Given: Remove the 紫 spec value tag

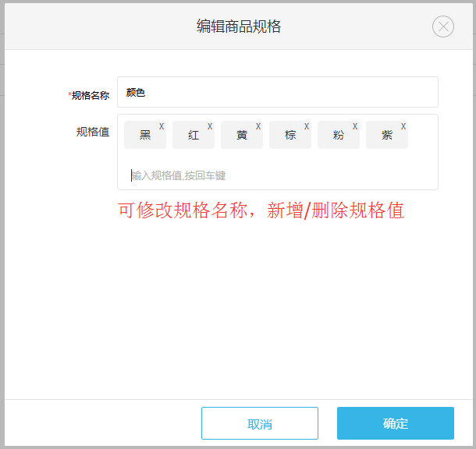Looking at the screenshot, I should [x=403, y=126].
